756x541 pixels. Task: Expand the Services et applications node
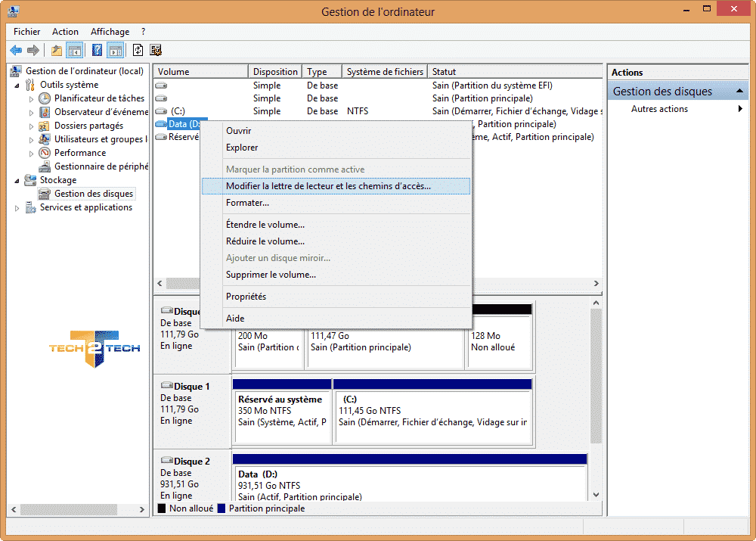point(17,208)
